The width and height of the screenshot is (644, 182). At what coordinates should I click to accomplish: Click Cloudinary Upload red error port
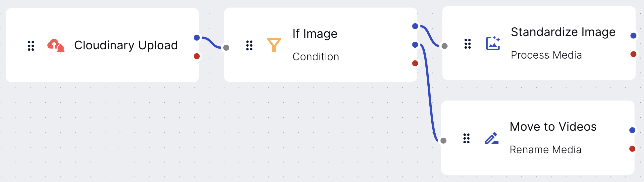pos(197,56)
